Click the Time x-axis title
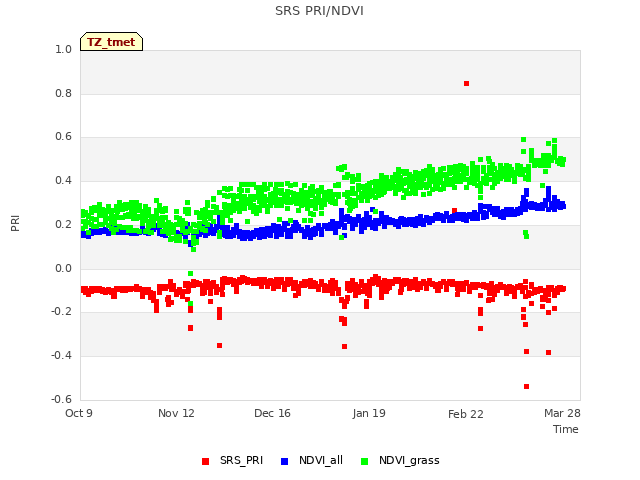The width and height of the screenshot is (640, 480). point(566,429)
